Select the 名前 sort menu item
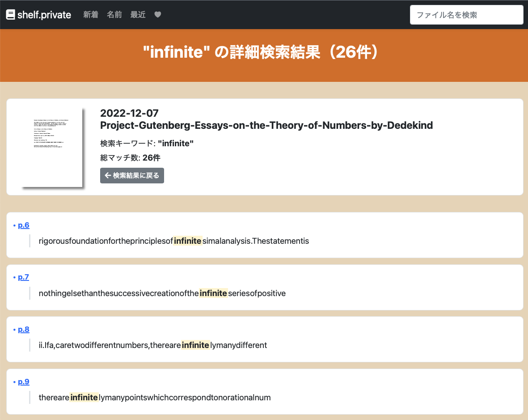 pos(114,14)
